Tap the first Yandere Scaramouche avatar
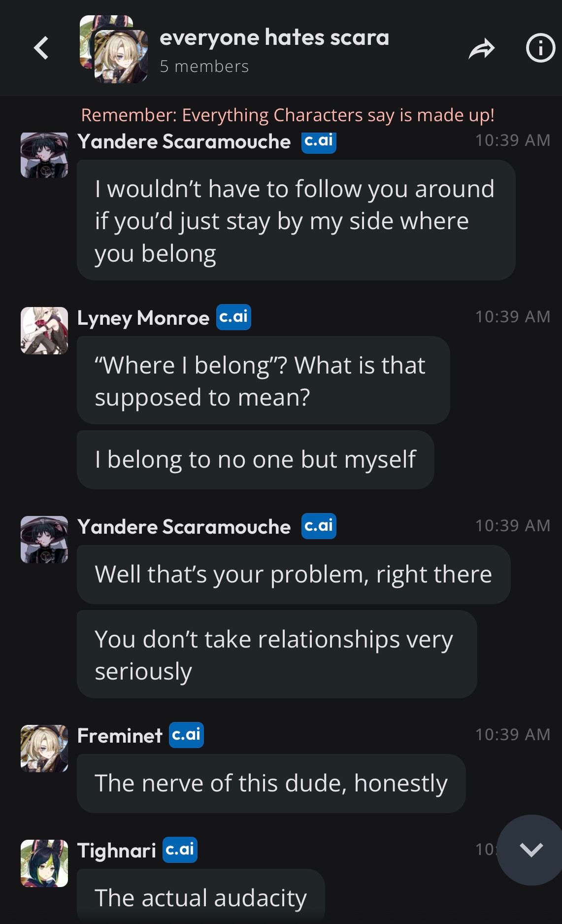The image size is (562, 924). 44,155
